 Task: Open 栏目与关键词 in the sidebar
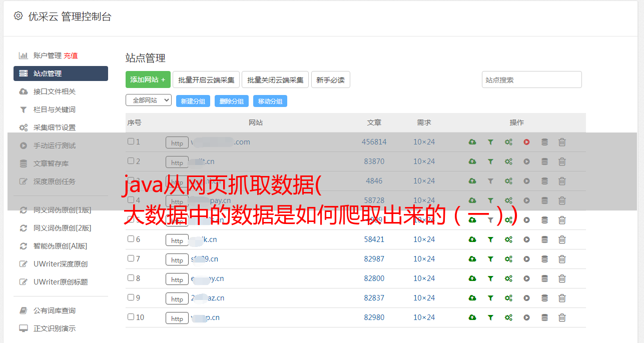tap(55, 109)
